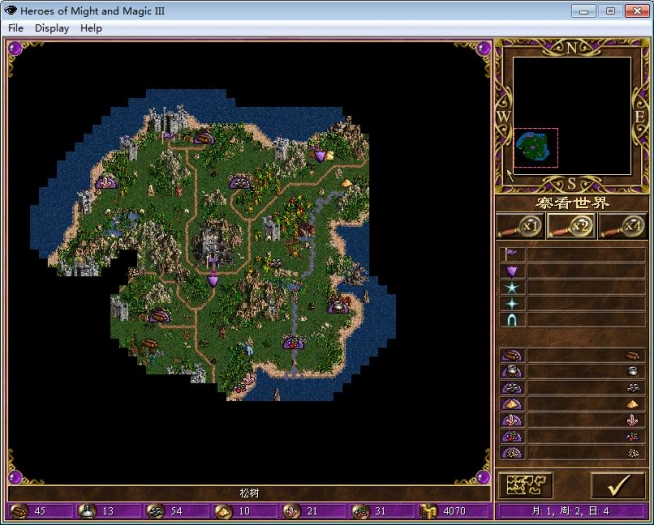The image size is (654, 525).
Task: Minimize the Heroes of Might and Magic window
Action: pyautogui.click(x=584, y=11)
